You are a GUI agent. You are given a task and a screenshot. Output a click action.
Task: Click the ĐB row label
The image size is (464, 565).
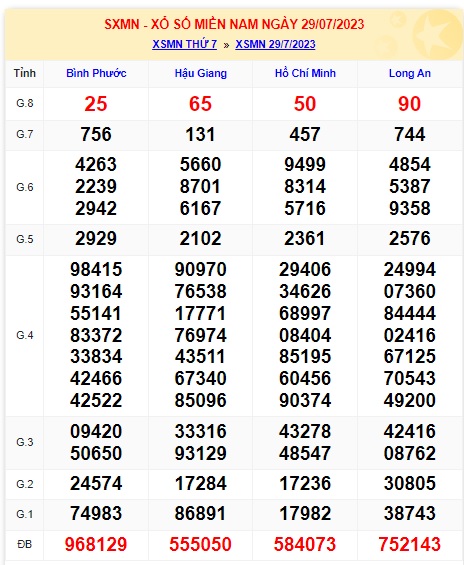coord(24,544)
